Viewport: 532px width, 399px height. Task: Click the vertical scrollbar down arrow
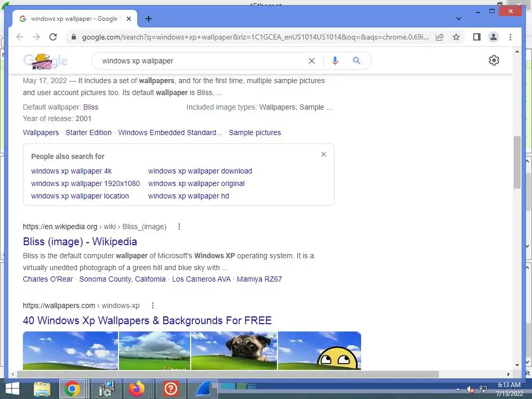point(517,365)
